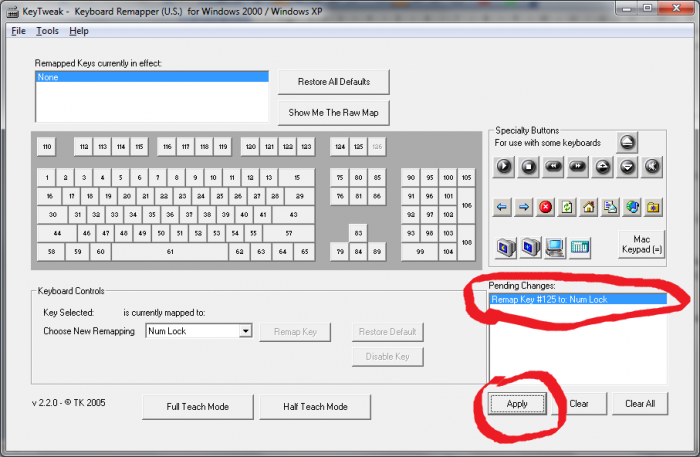Open the Help menu
Viewport: 700px width, 457px height.
click(79, 31)
